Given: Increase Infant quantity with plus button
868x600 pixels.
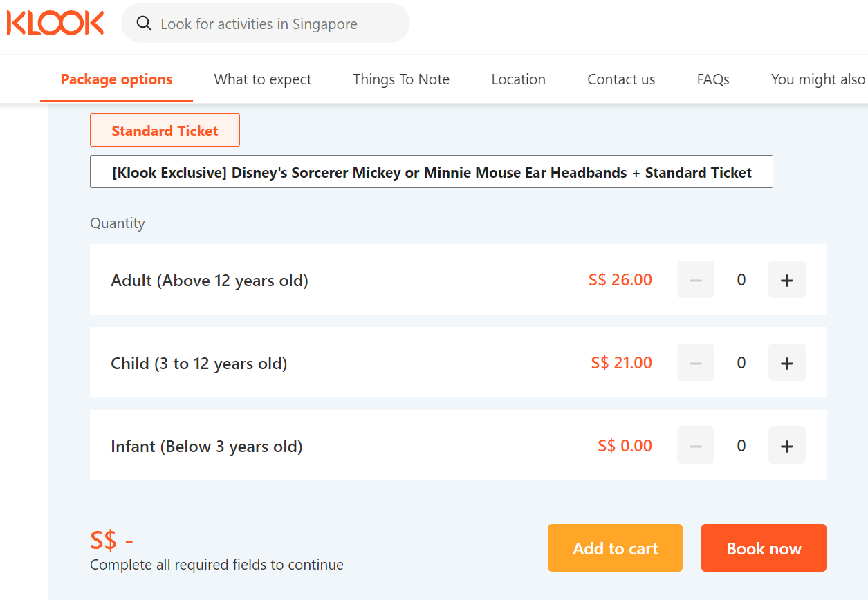Looking at the screenshot, I should coord(786,446).
